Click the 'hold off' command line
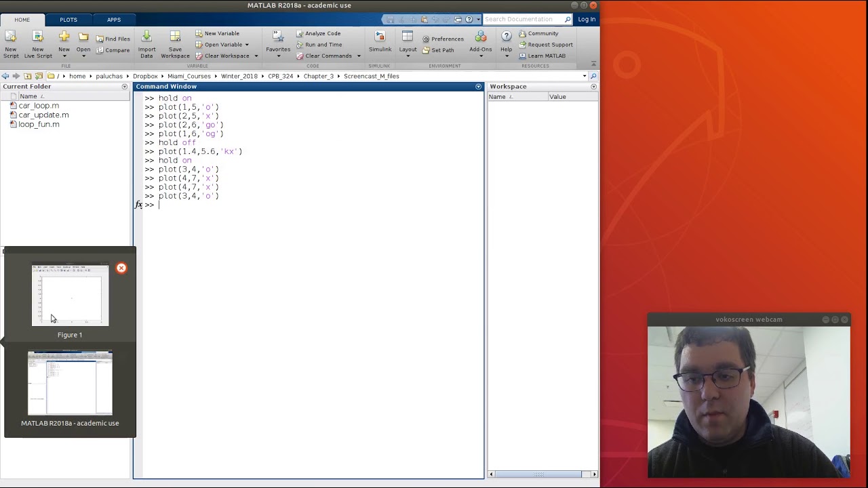Screen dimensions: 868x488 (x=177, y=142)
